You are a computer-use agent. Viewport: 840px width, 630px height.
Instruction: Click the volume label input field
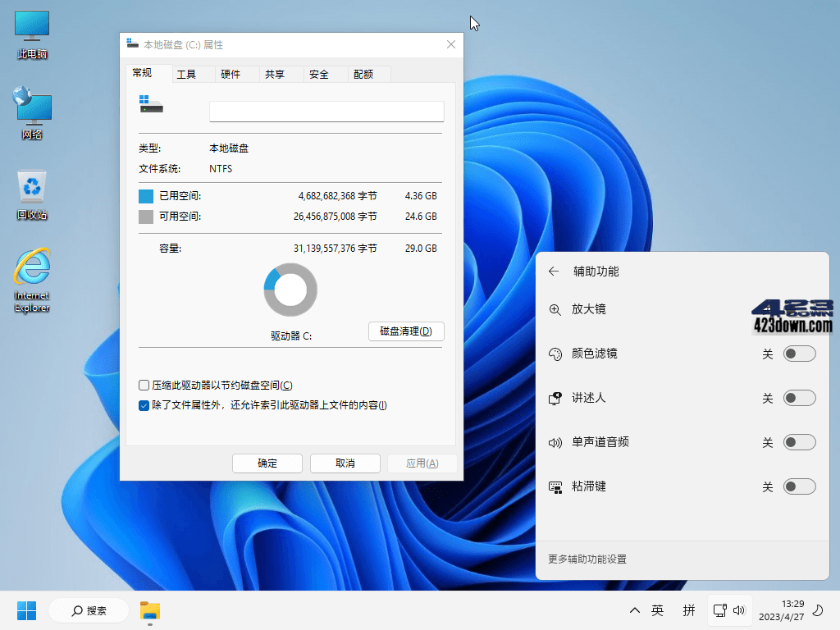click(x=326, y=111)
